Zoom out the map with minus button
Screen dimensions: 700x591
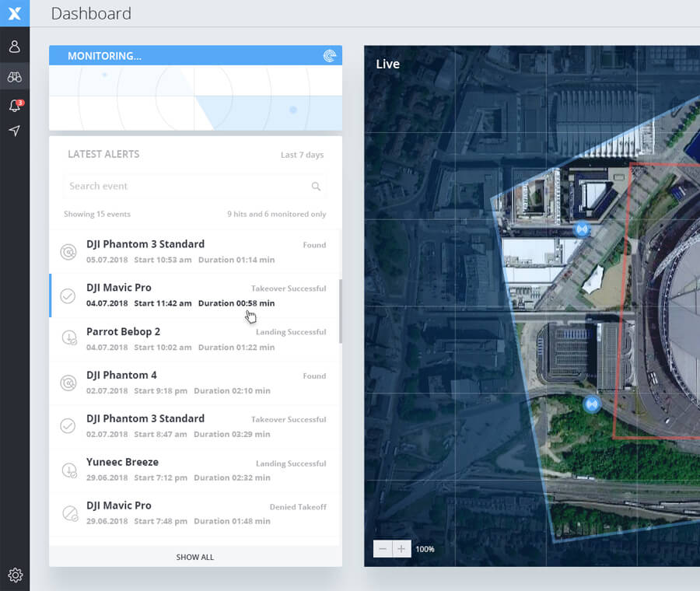383,549
